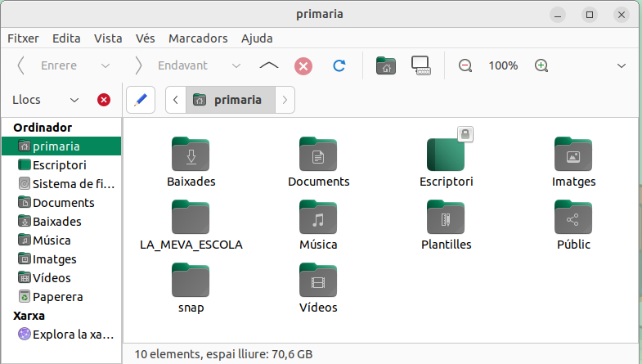Open the Fitxer menu
This screenshot has height=364, width=642.
(x=23, y=38)
